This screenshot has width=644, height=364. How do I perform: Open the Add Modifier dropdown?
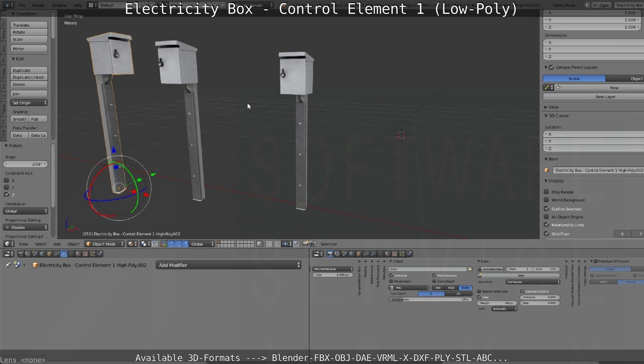point(228,265)
